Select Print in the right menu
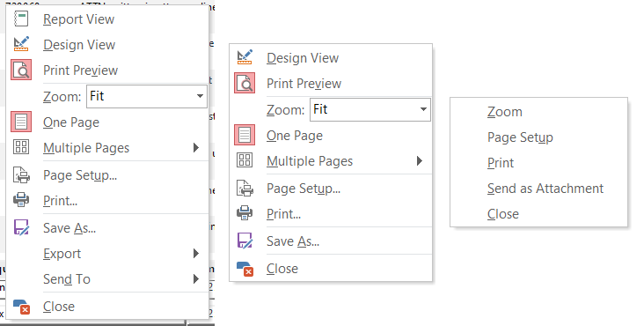The image size is (644, 326). click(x=501, y=163)
